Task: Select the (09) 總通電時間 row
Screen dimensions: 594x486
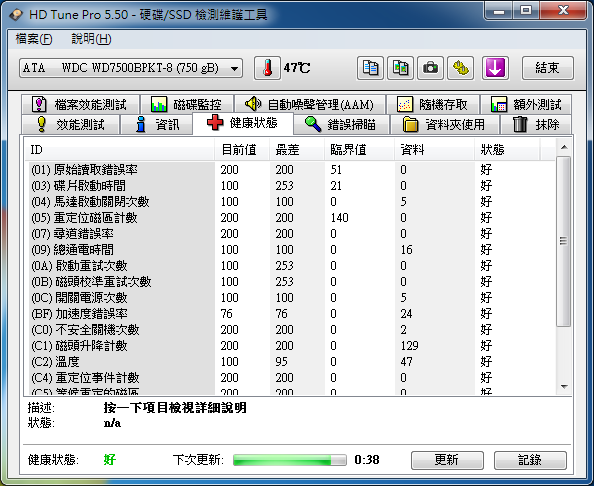Action: tap(292, 250)
